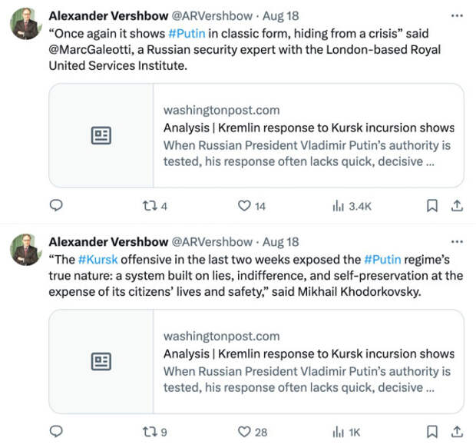Share the first tweet about Putin hiding
Screen dimensions: 476x448
[456, 206]
